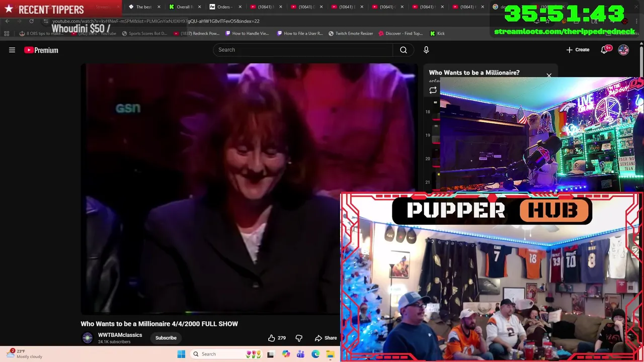Like the video with thumbs up
This screenshot has width=644, height=362.
(x=277, y=338)
